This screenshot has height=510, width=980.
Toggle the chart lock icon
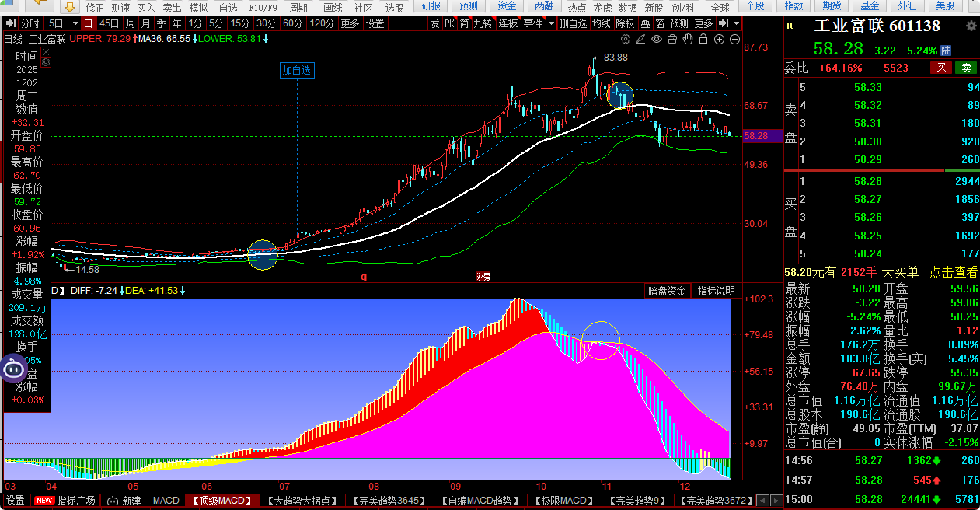[703, 39]
